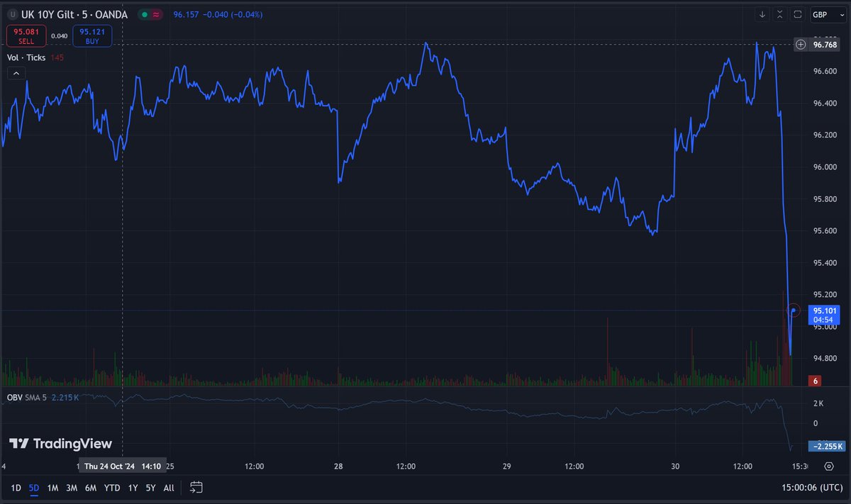The width and height of the screenshot is (851, 504).
Task: Click the collapse pane arrows icon
Action: click(780, 14)
